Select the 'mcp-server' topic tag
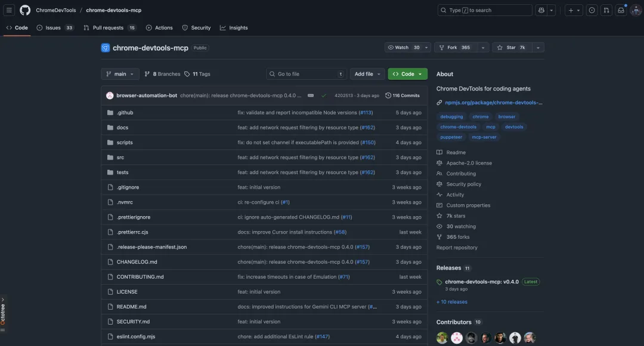This screenshot has height=346, width=644. tap(484, 138)
